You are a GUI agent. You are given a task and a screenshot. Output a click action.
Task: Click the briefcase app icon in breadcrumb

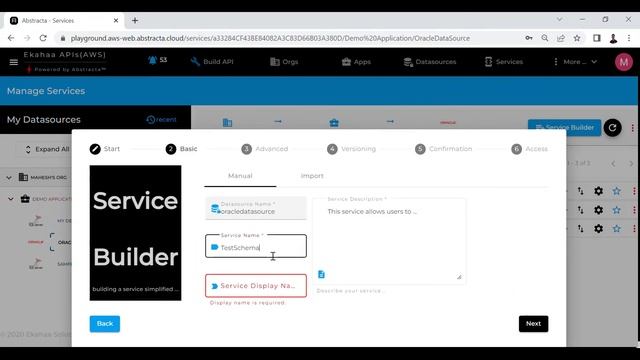pos(334,122)
